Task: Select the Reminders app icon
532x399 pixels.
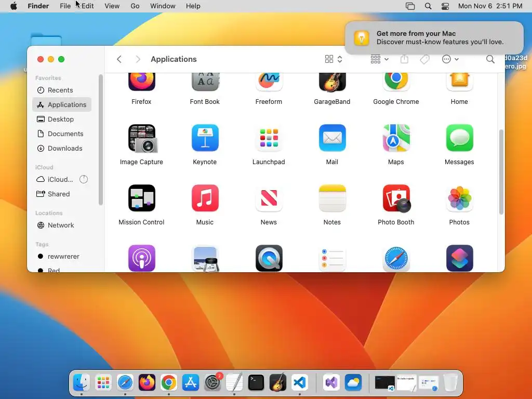Action: click(332, 259)
